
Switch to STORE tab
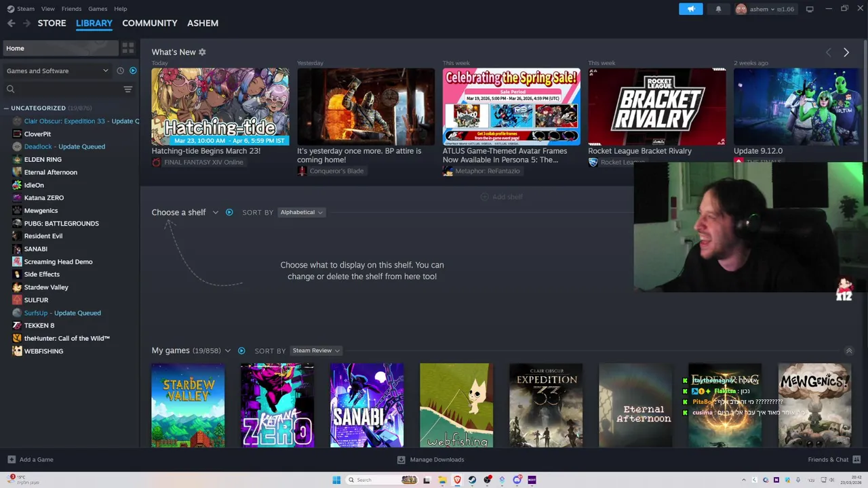point(52,23)
